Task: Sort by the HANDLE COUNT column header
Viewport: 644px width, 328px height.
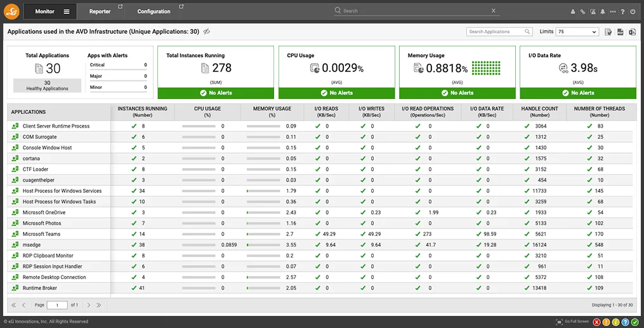Action: coord(540,112)
